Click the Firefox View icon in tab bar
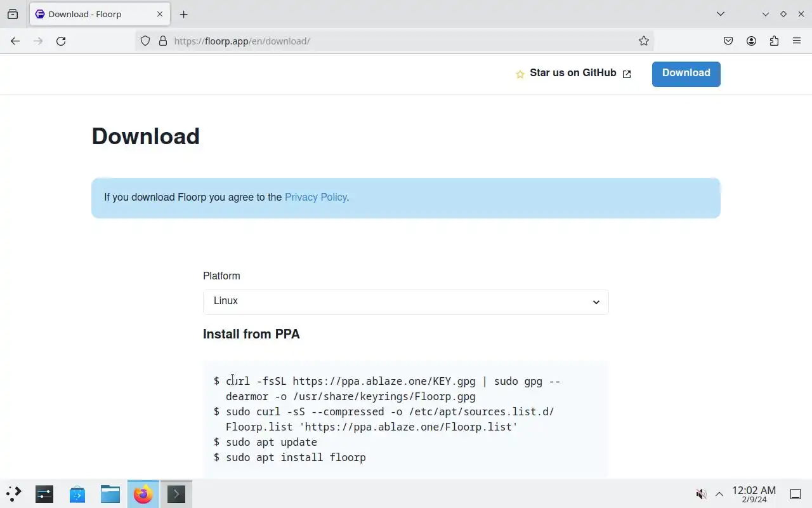 (x=13, y=14)
